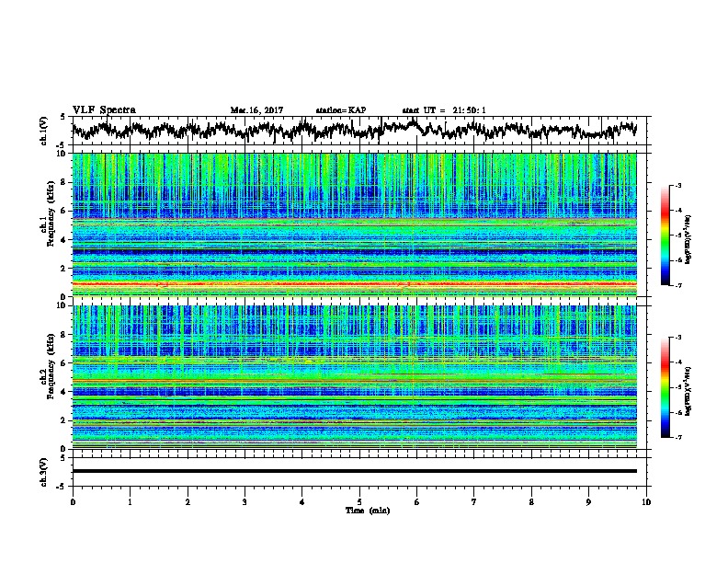Click the ch.1 colorbar "log(PSD)(V²/Hz)" label
The image size is (728, 563).
click(x=688, y=239)
